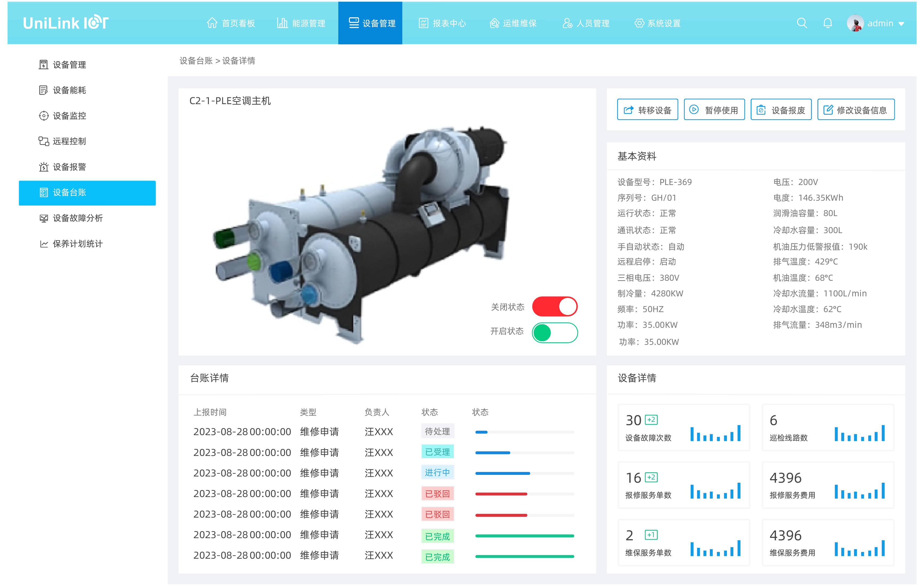This screenshot has width=924, height=586.
Task: Open sidebar item 设备报警
Action: tap(62, 167)
